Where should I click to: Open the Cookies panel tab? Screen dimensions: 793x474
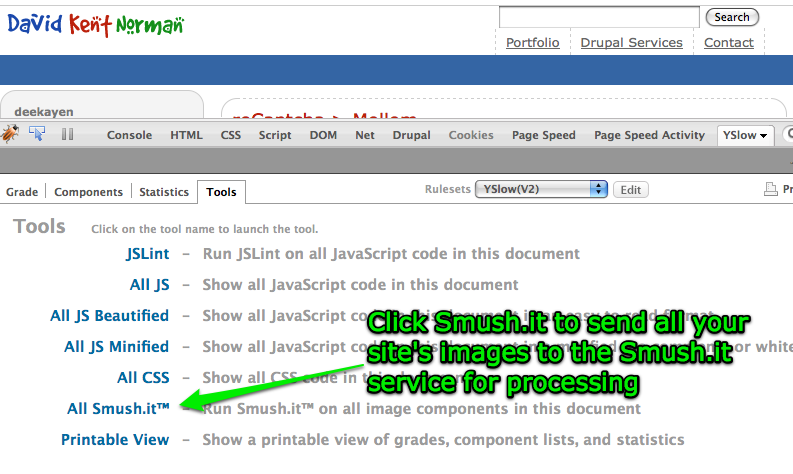pos(471,135)
